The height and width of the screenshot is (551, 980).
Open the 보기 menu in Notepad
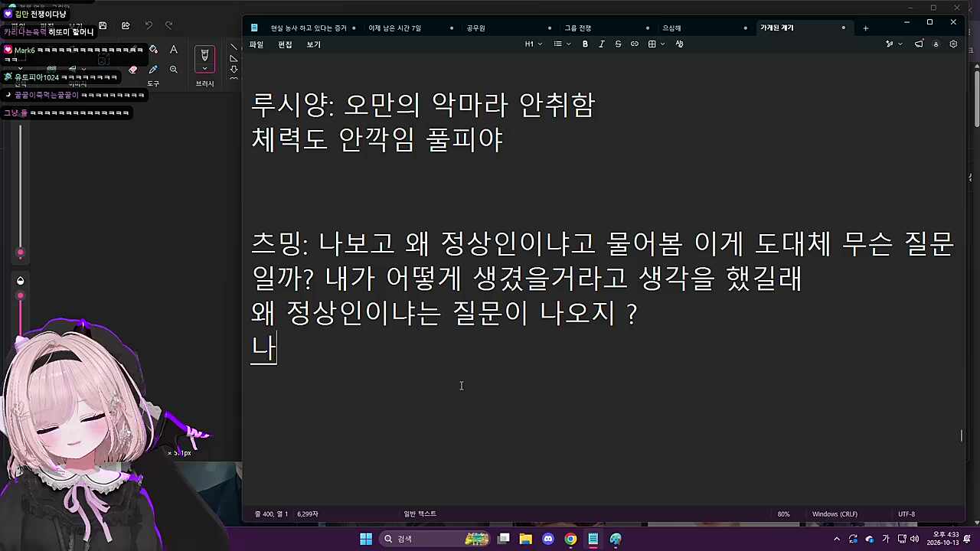pos(314,44)
